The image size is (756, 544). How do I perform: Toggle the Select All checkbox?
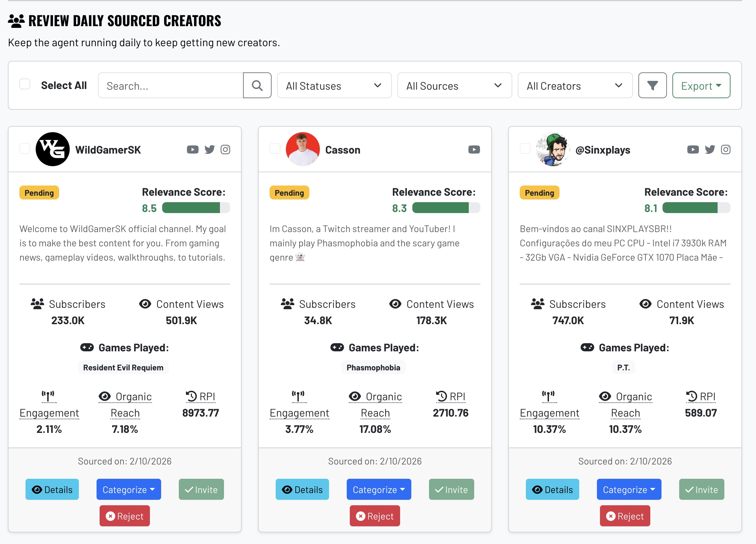point(24,85)
